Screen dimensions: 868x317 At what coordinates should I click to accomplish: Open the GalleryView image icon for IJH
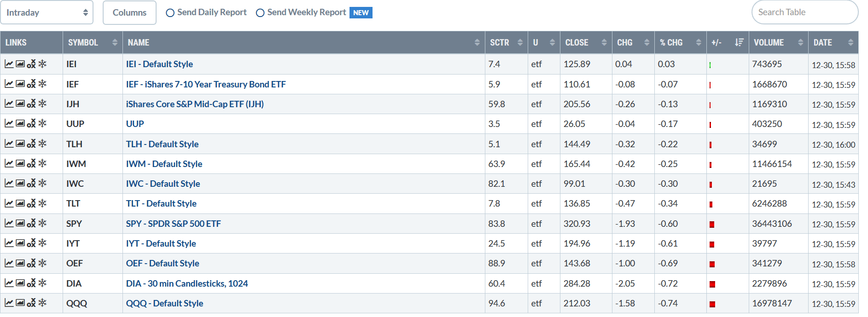click(20, 104)
